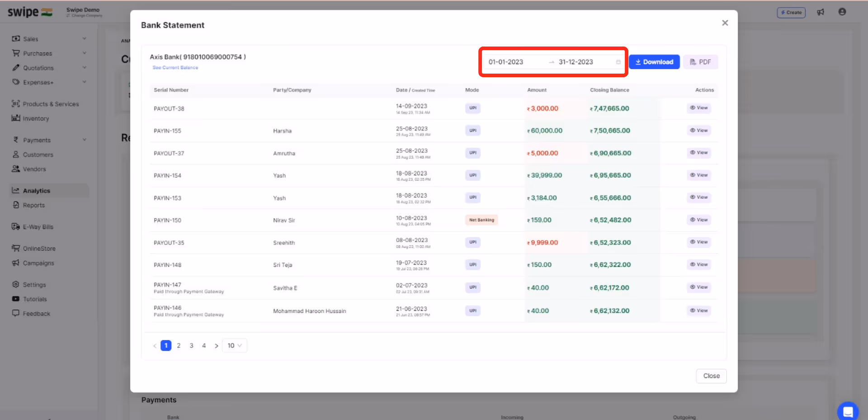Open the rows-per-page 10 dropdown
Screen dimensions: 868x420
point(235,345)
